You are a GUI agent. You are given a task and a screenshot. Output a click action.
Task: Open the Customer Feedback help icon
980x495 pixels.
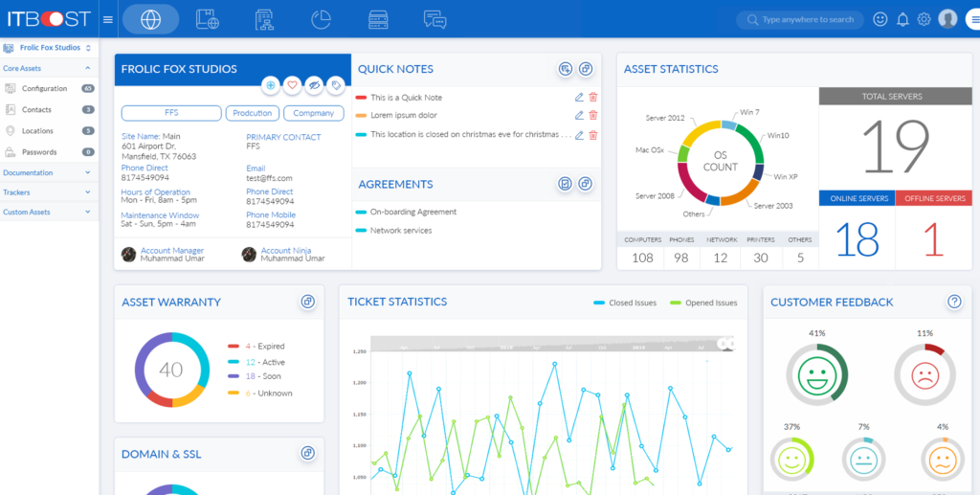click(x=954, y=302)
